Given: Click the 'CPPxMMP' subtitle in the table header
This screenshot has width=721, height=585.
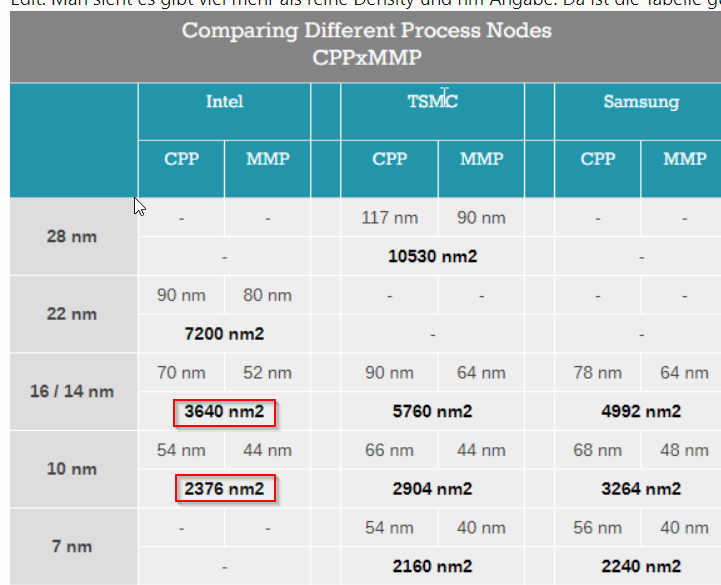Looking at the screenshot, I should (x=366, y=58).
